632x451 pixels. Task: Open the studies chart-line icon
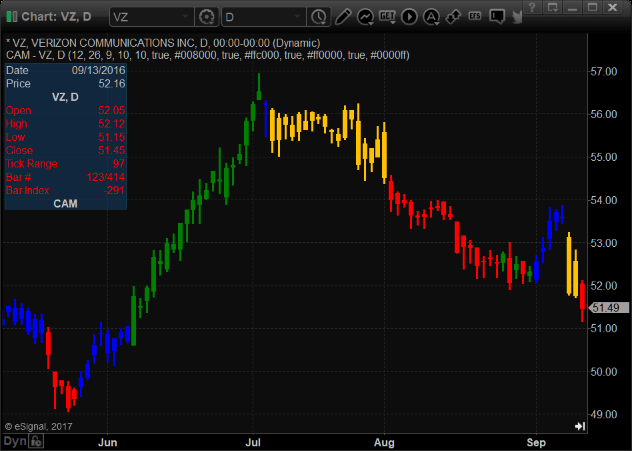pyautogui.click(x=365, y=17)
